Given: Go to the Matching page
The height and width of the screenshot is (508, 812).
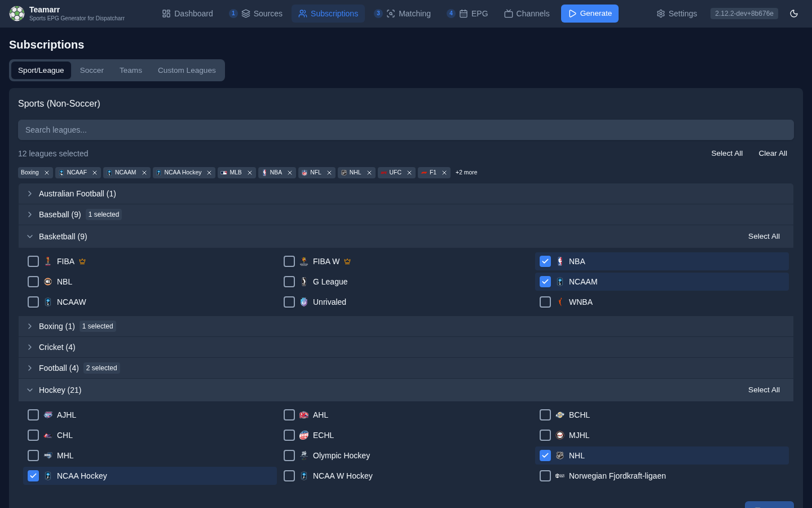Looking at the screenshot, I should click(x=402, y=14).
